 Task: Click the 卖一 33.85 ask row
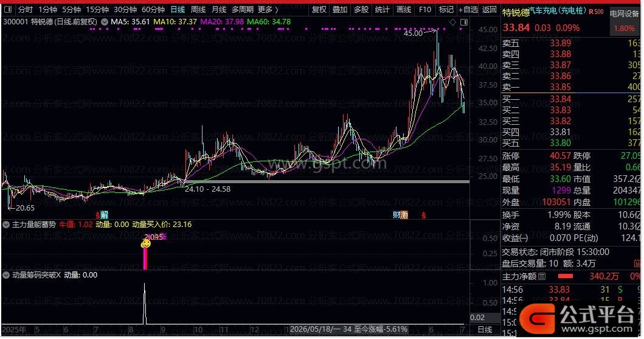click(570, 87)
